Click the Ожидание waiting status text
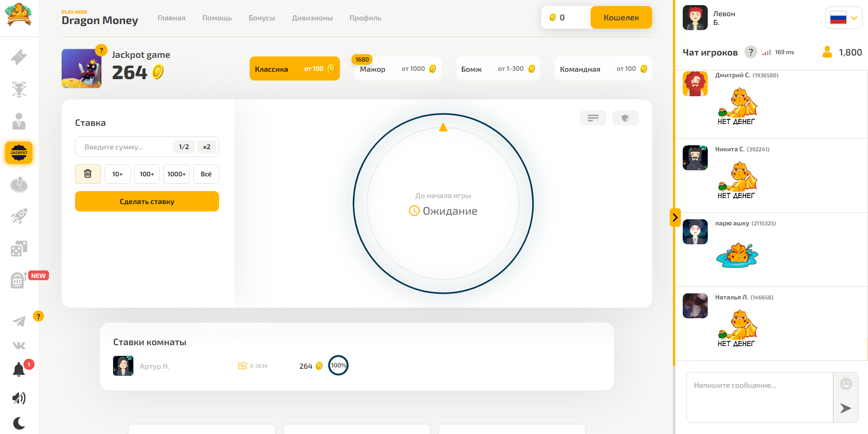The width and height of the screenshot is (868, 434). click(450, 211)
